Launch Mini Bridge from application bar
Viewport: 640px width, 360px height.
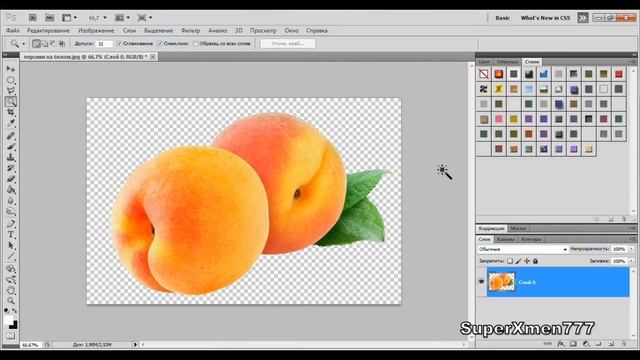pyautogui.click(x=50, y=18)
